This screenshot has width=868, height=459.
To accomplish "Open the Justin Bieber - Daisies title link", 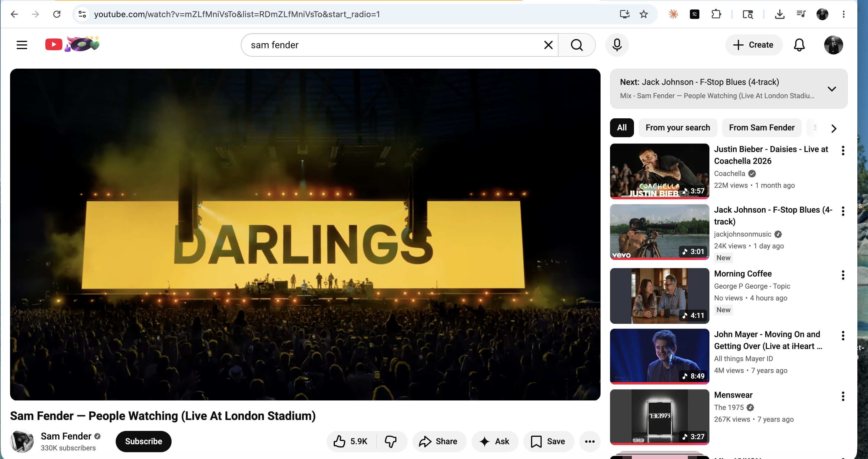I will (771, 155).
